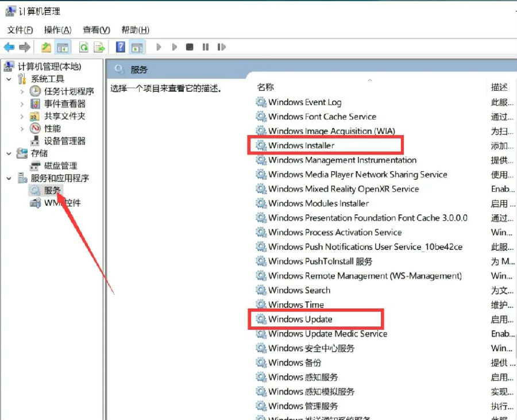Select the Windows Installer service

click(x=301, y=145)
